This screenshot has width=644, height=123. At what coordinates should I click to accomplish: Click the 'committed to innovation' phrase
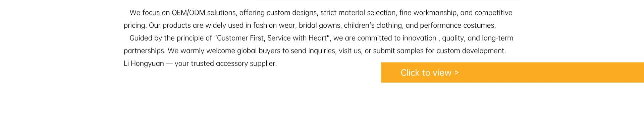point(397,38)
